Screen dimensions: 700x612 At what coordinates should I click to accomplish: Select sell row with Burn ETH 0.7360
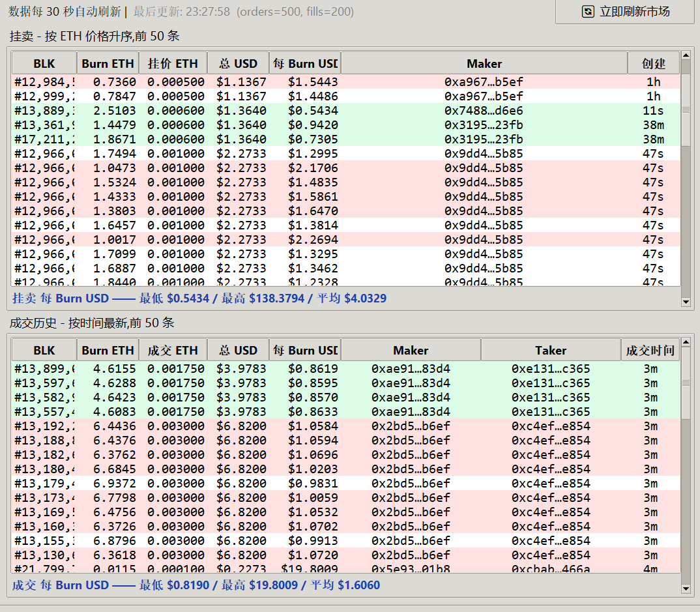(346, 81)
